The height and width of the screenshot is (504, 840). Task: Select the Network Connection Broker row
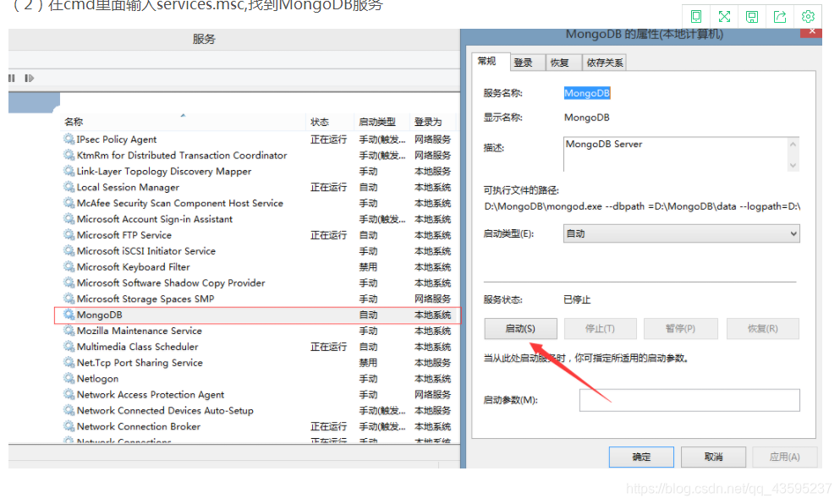pos(260,426)
